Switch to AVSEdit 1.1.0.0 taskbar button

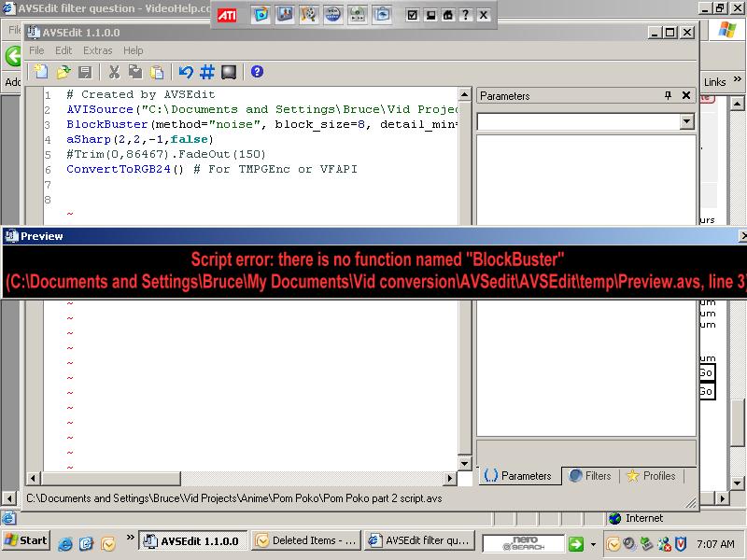[x=193, y=541]
